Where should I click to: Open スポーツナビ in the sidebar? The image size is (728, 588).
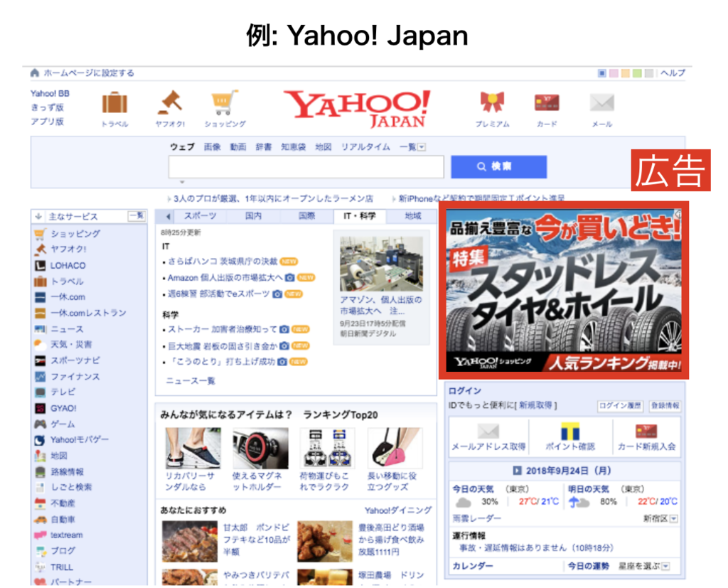coord(75,360)
